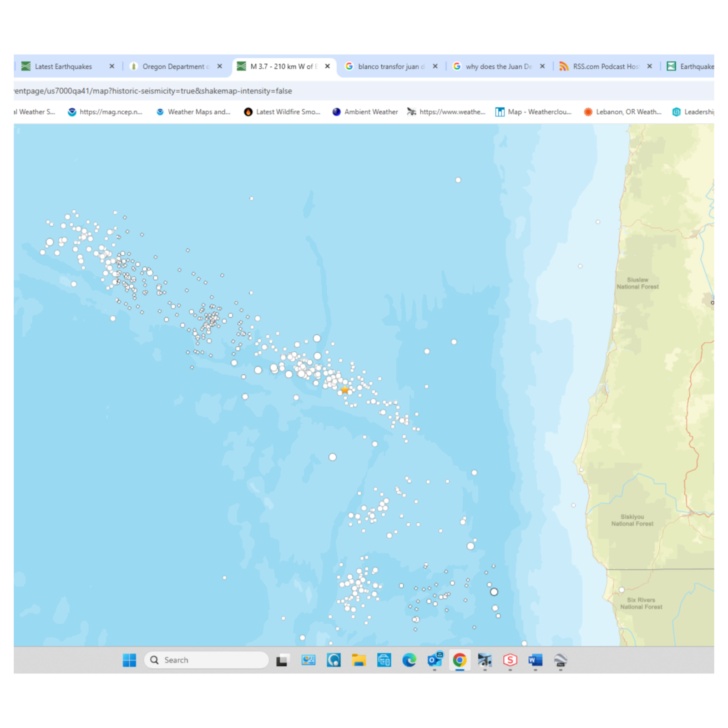Viewport: 728px width, 728px height.
Task: Click the taskbar Search box
Action: 207,660
